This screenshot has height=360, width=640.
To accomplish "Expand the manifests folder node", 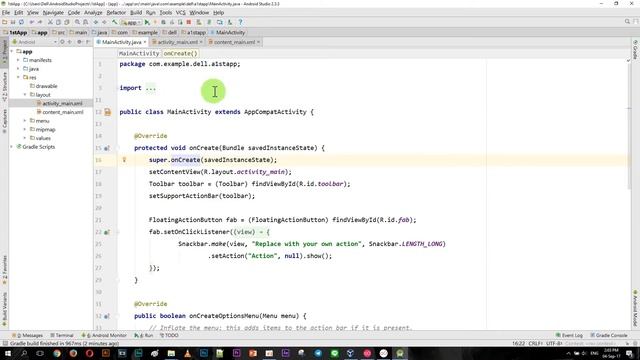I will [18, 60].
